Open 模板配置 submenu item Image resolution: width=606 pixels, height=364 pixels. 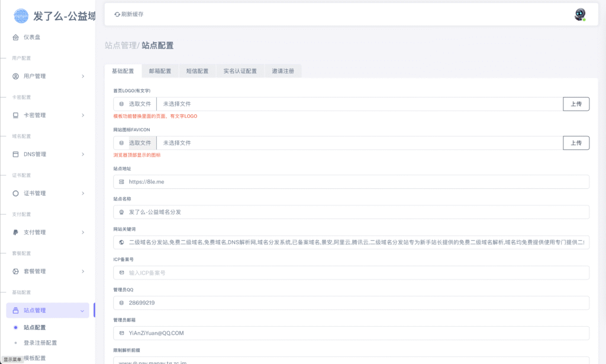point(34,358)
